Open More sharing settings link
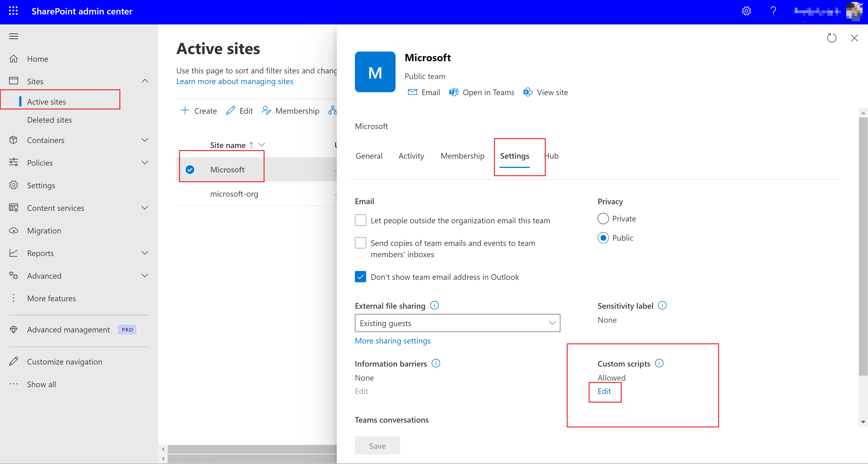868x464 pixels. (x=393, y=341)
